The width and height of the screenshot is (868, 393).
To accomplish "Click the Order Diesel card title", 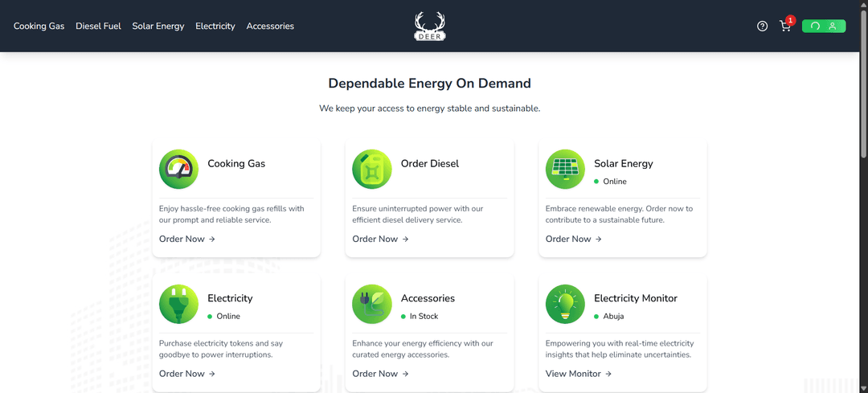I will [429, 164].
